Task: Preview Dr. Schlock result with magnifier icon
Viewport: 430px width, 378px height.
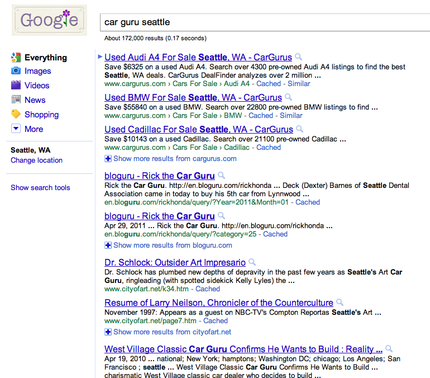Action: 252,262
